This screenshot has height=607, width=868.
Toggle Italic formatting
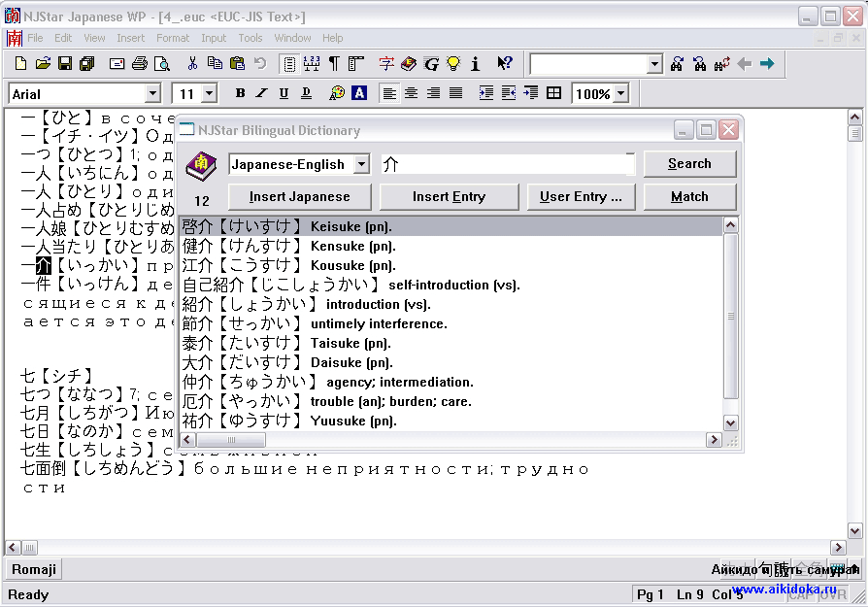261,93
